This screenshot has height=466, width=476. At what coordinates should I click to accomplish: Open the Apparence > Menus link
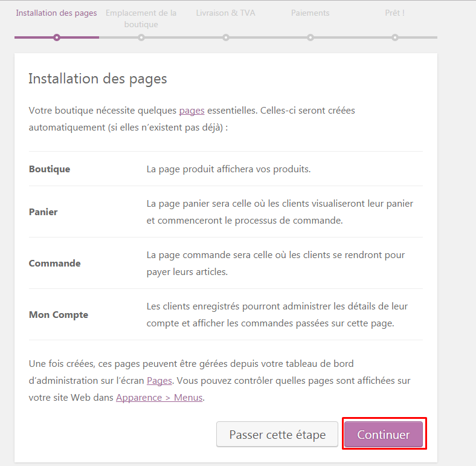point(159,398)
